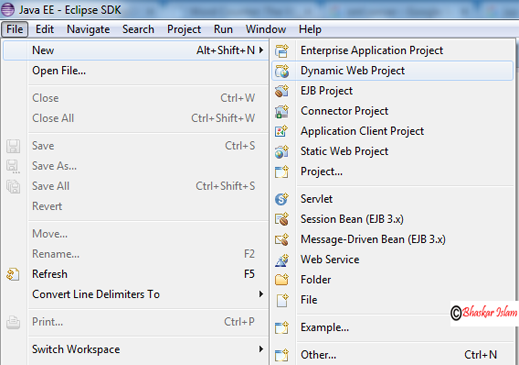Screen dimensions: 519x365
Task: Open the File menu
Action: click(x=15, y=29)
